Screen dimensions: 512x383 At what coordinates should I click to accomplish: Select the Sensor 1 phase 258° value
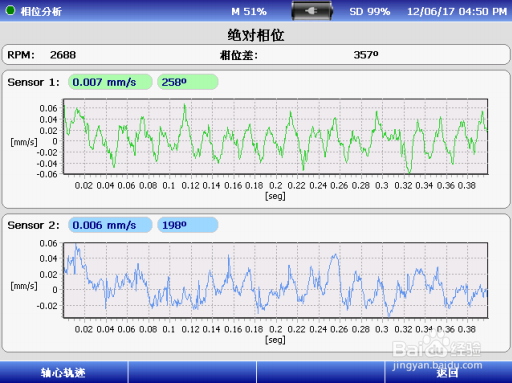click(x=188, y=82)
